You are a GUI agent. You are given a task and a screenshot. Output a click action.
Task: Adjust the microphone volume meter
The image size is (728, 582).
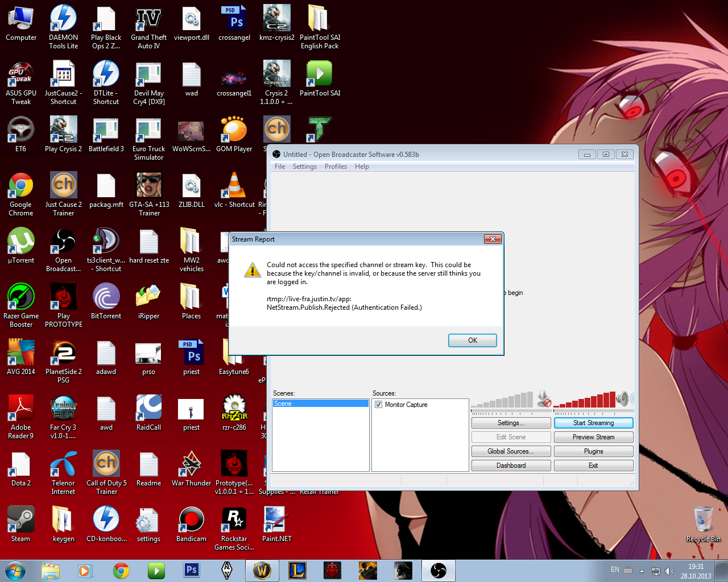click(x=502, y=400)
